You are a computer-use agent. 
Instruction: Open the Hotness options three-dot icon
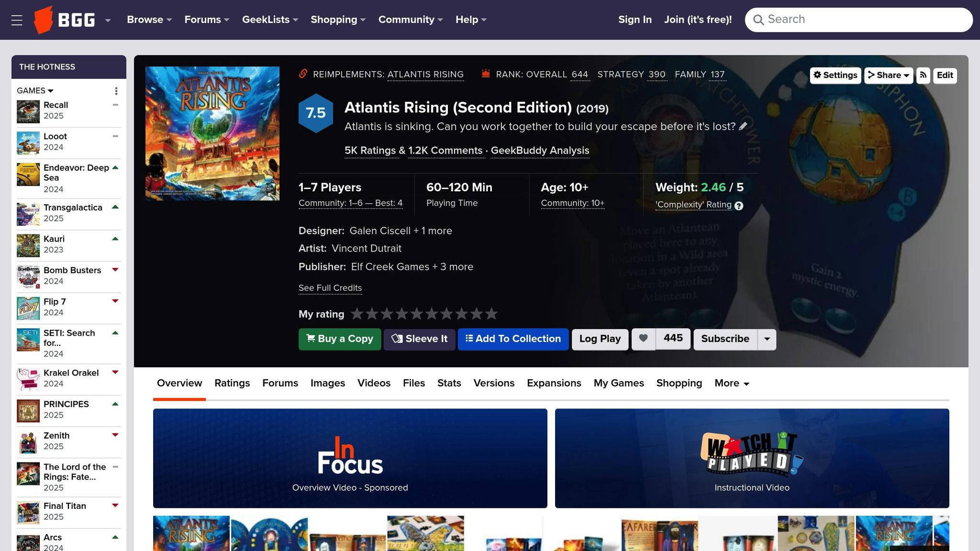[x=116, y=91]
